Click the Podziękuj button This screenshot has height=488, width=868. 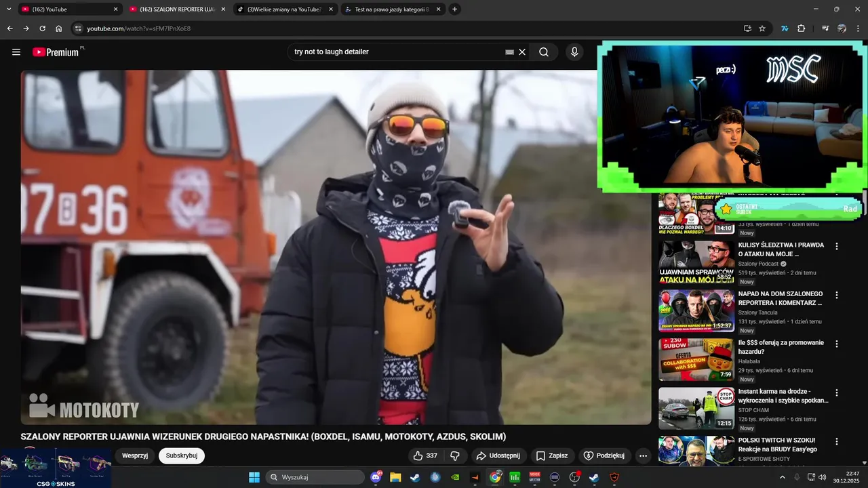pyautogui.click(x=604, y=455)
